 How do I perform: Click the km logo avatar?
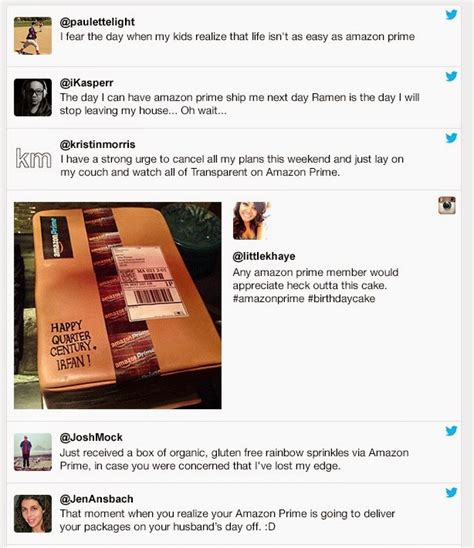click(x=33, y=158)
